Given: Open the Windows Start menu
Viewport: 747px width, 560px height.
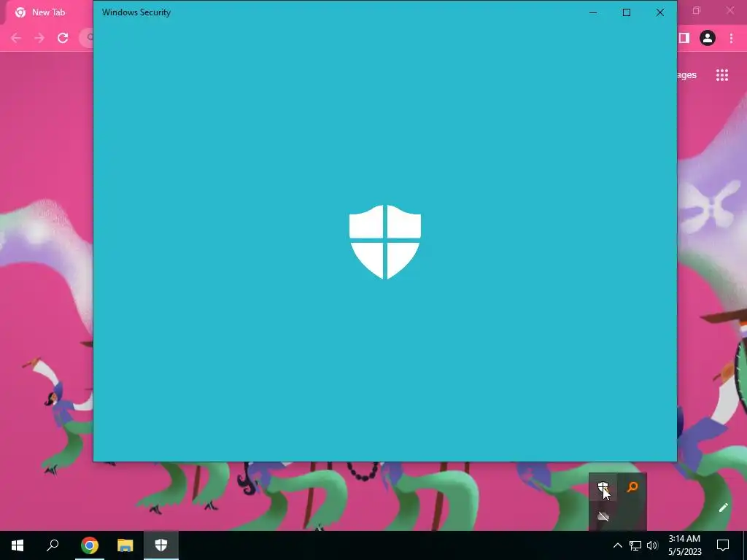Looking at the screenshot, I should (18, 545).
